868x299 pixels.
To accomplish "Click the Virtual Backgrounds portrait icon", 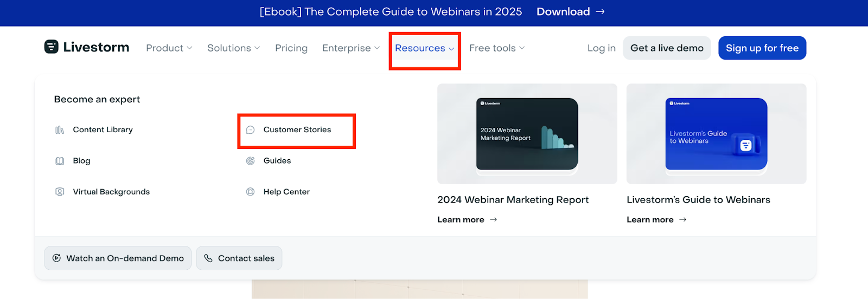I will coord(60,192).
